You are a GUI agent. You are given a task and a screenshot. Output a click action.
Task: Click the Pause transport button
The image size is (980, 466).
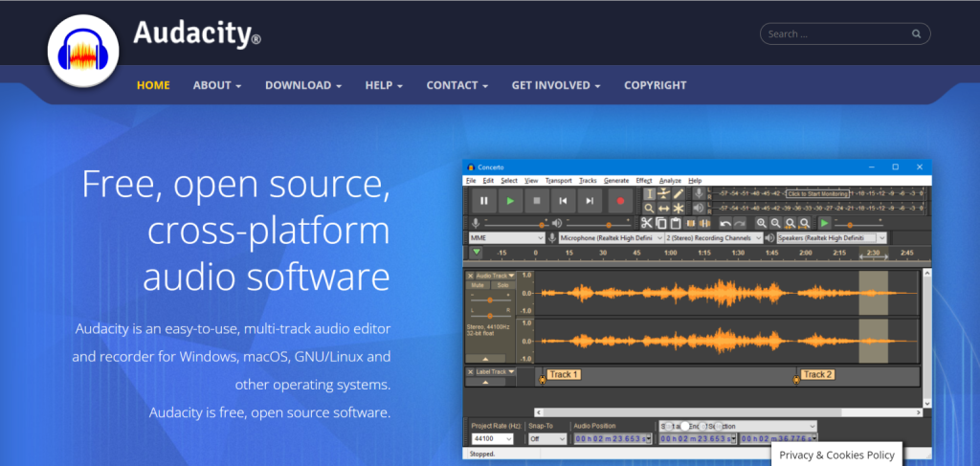(484, 201)
